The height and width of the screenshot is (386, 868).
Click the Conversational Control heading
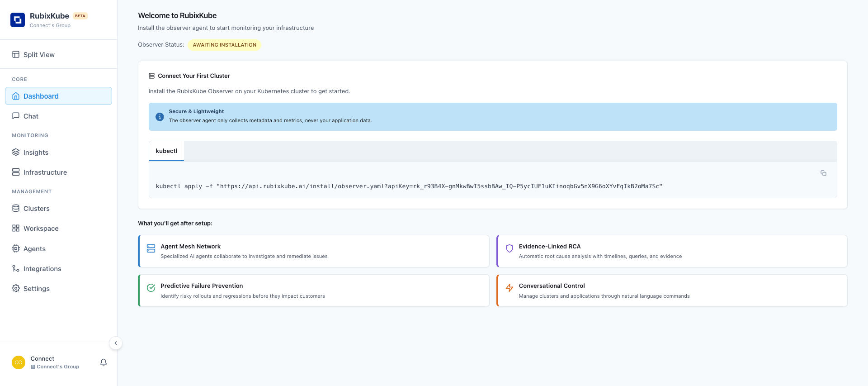(552, 286)
